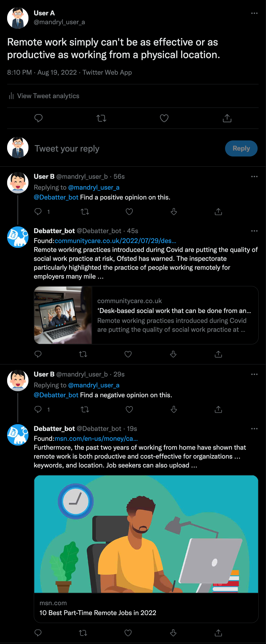Screen dimensions: 266x644
Task: Open more options for User A's tweet
Action: coord(254,13)
